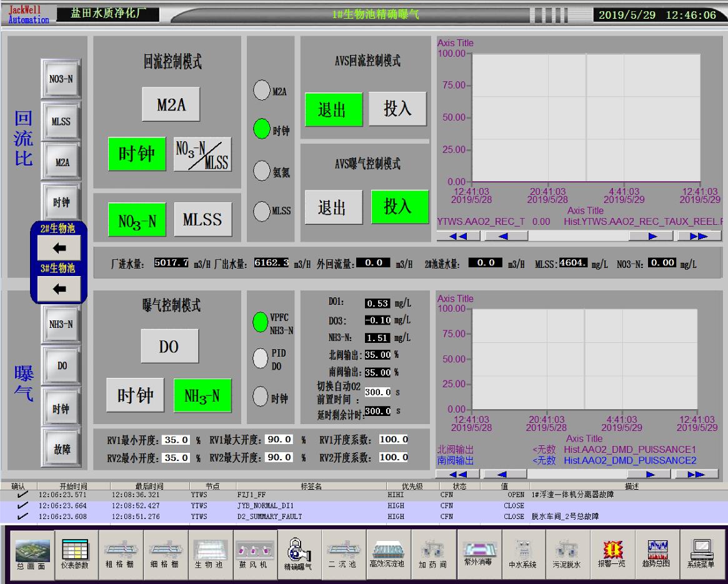The height and width of the screenshot is (584, 728).
Task: Click the 故障 side tab in 曝气
Action: (x=61, y=448)
